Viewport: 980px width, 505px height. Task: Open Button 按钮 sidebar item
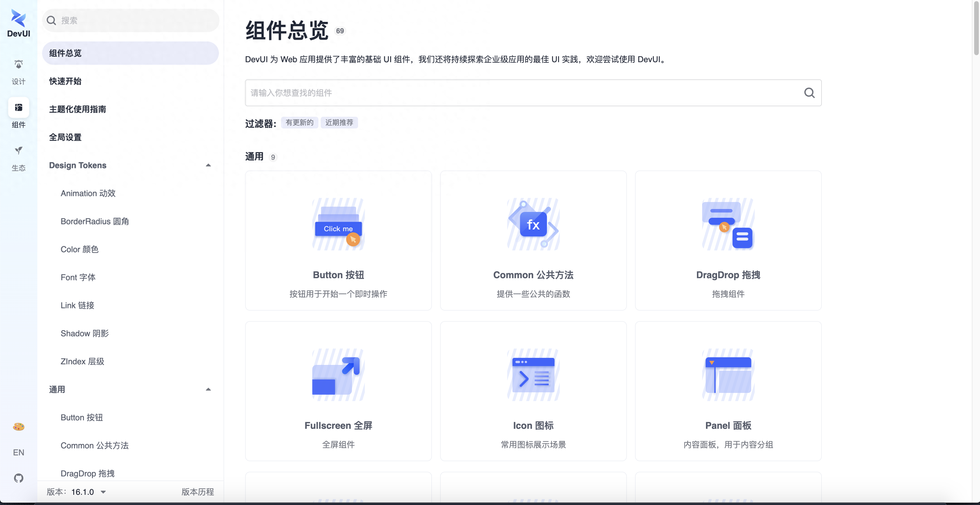point(82,417)
